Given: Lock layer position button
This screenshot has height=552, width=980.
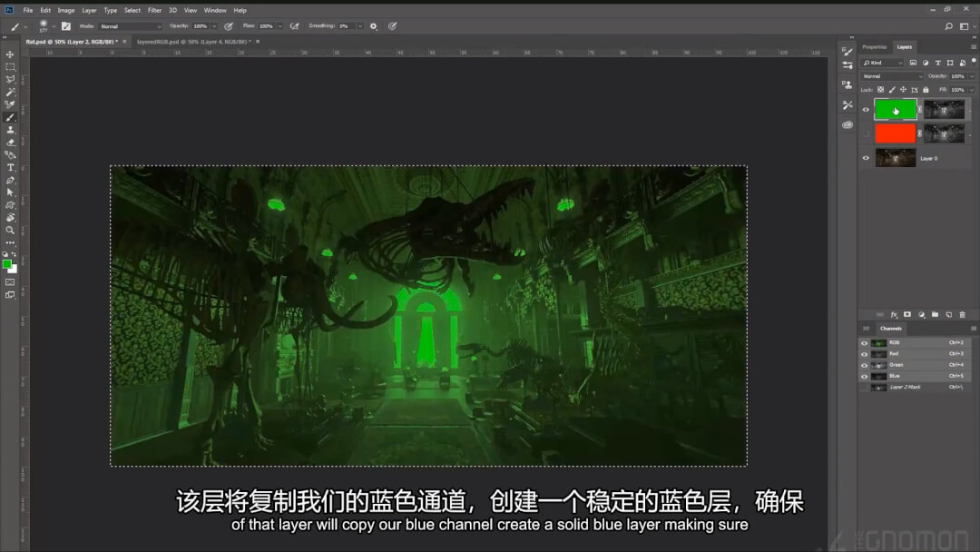Looking at the screenshot, I should [x=903, y=90].
